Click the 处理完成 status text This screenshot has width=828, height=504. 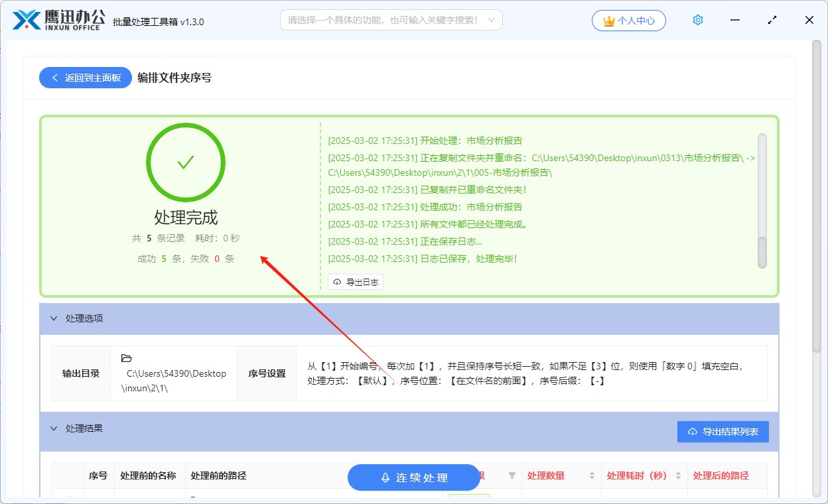coord(186,218)
